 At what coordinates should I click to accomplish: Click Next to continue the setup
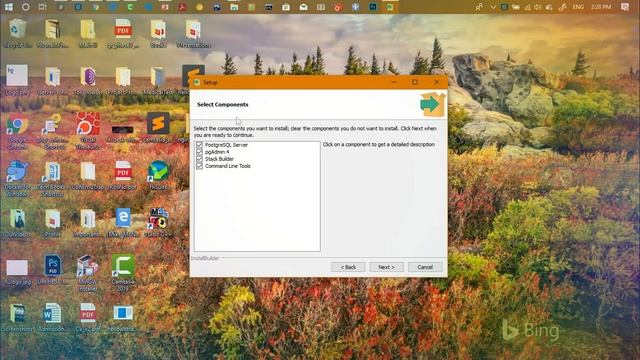pos(386,267)
